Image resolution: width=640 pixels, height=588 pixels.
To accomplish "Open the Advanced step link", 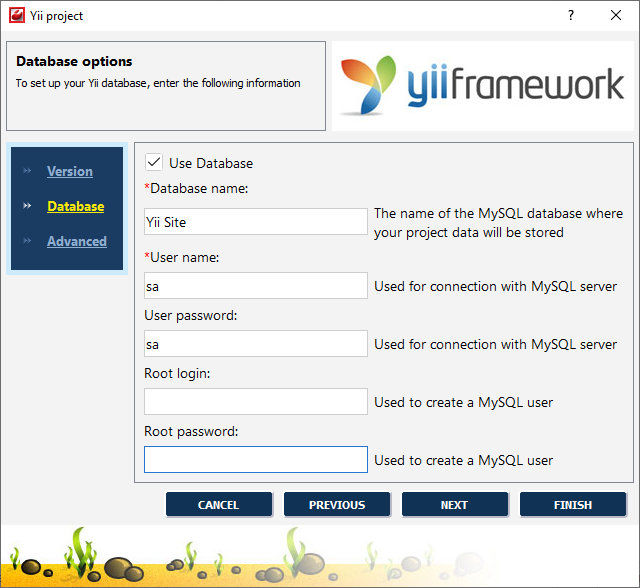I will click(77, 242).
